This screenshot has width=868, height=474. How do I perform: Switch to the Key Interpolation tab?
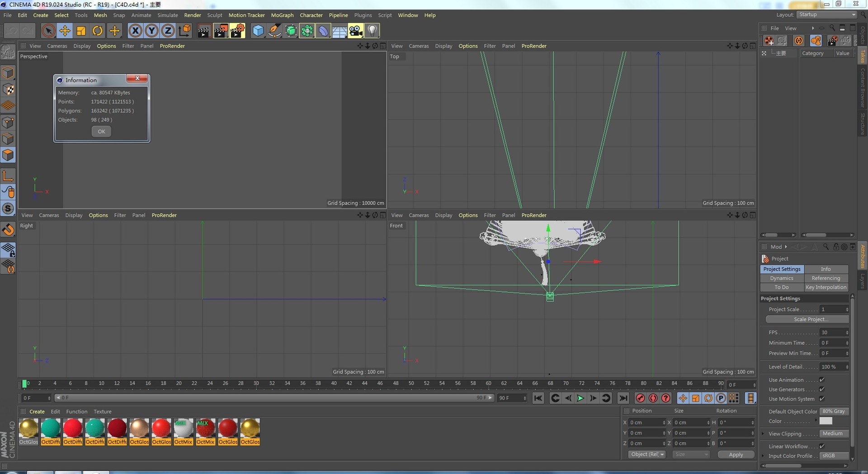click(826, 287)
